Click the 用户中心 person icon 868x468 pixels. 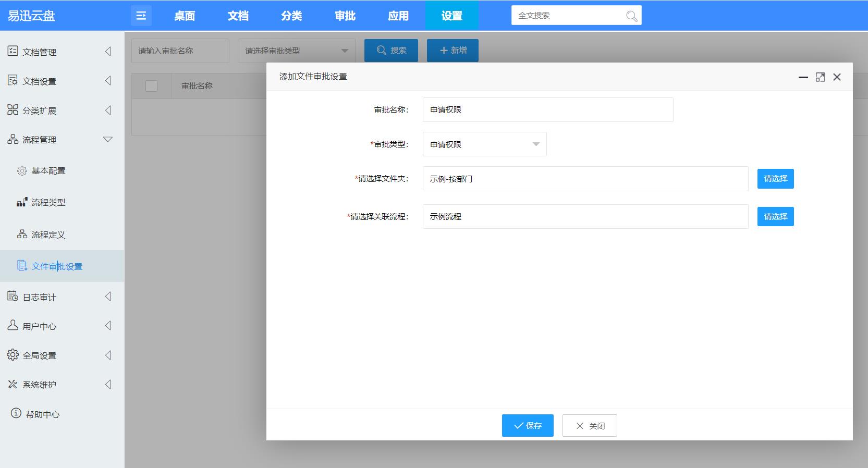click(x=13, y=325)
